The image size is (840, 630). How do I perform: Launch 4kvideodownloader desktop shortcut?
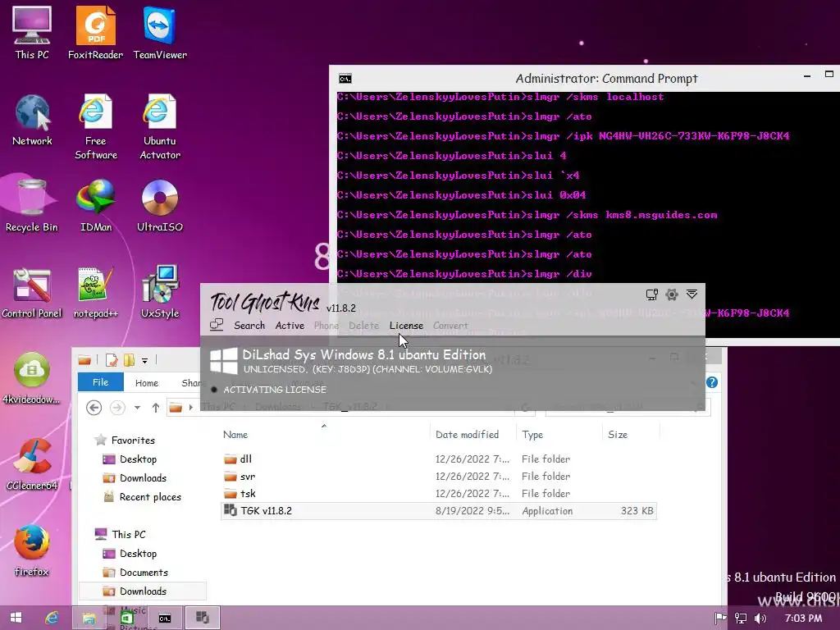pyautogui.click(x=32, y=377)
